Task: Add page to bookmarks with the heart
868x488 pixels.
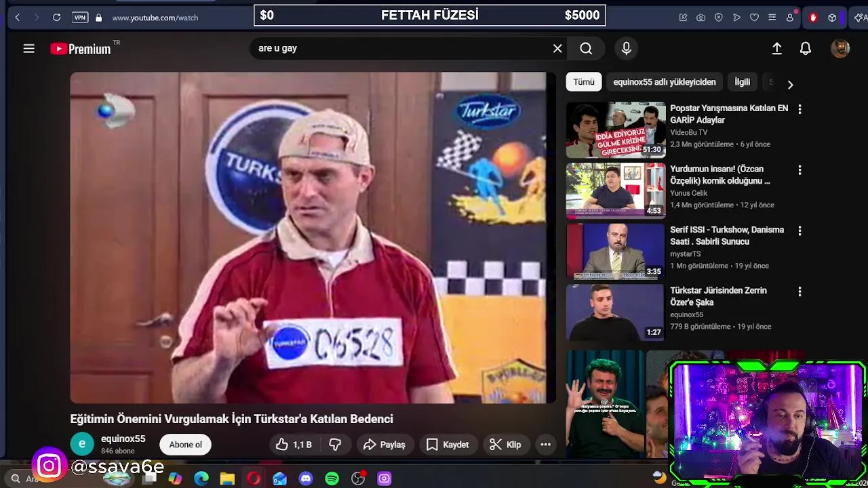Action: [x=754, y=18]
